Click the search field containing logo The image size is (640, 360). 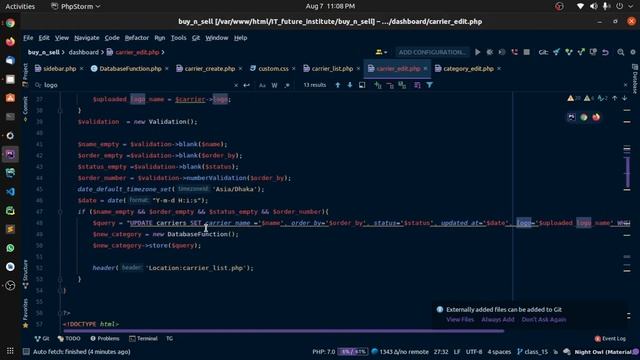click(137, 85)
